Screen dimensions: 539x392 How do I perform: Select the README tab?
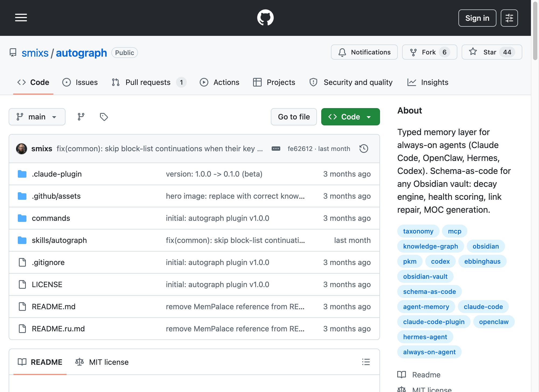(x=40, y=362)
